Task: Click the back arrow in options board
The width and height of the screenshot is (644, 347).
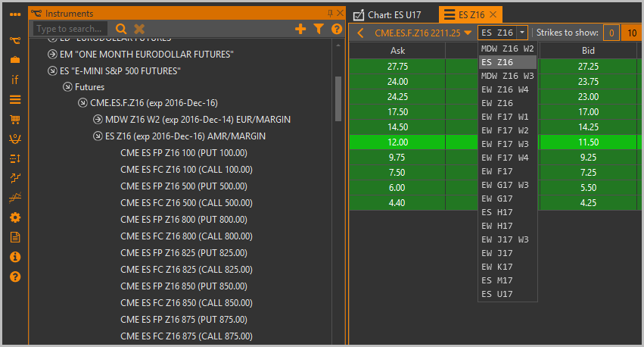Action: 360,33
